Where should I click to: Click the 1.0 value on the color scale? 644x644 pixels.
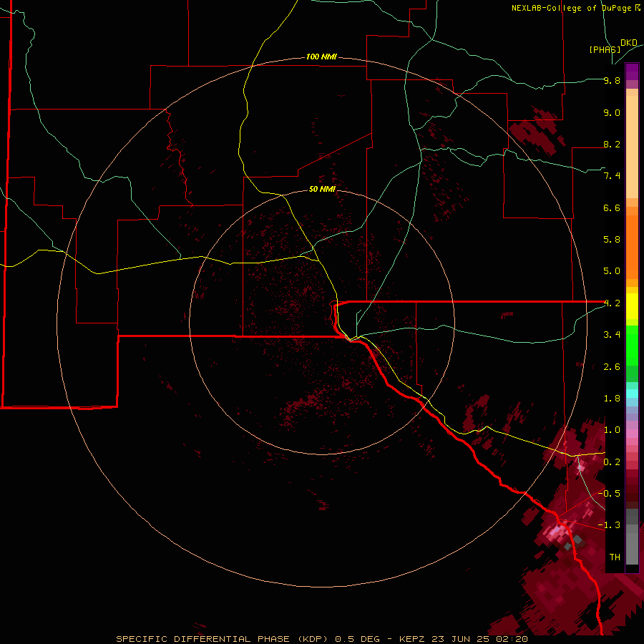coord(612,430)
